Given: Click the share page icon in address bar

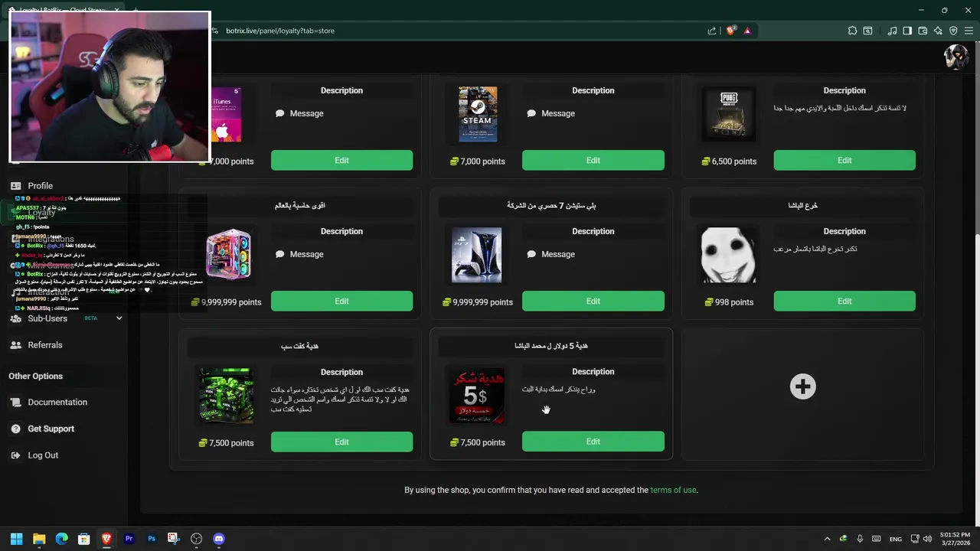Looking at the screenshot, I should (712, 31).
